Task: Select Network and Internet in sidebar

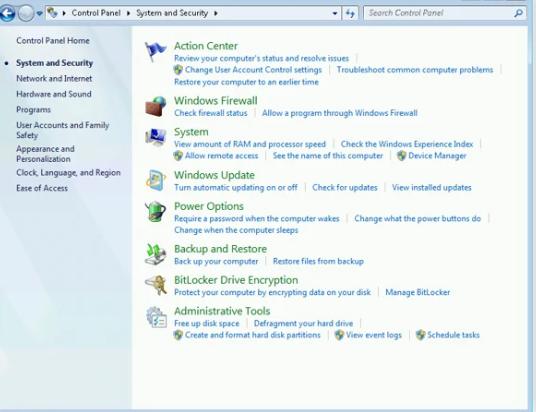Action: point(54,78)
